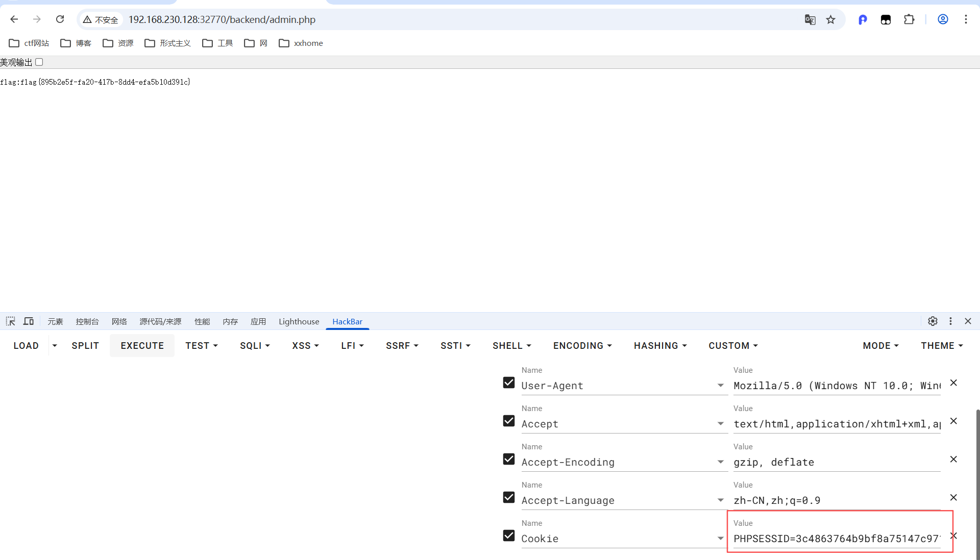Open DevTools settings gear
This screenshot has width=980, height=560.
coord(933,321)
